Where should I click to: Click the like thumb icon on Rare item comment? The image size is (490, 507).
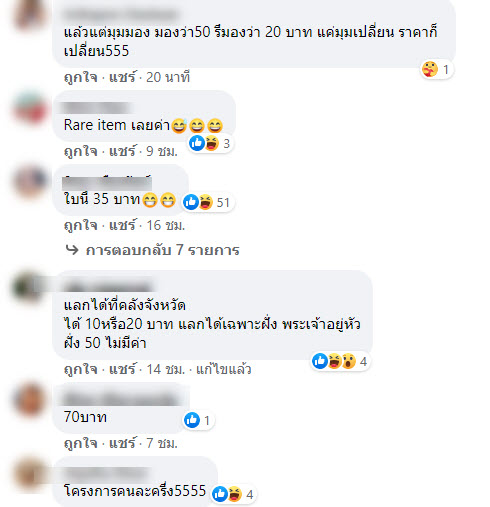pyautogui.click(x=197, y=143)
